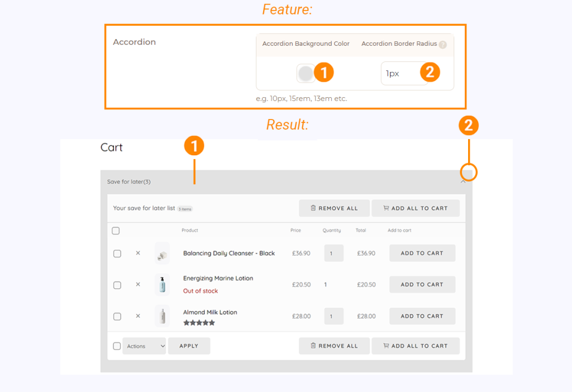Click the £28.00 total of Almond Milk Lotion
This screenshot has height=392, width=572.
pyautogui.click(x=366, y=317)
